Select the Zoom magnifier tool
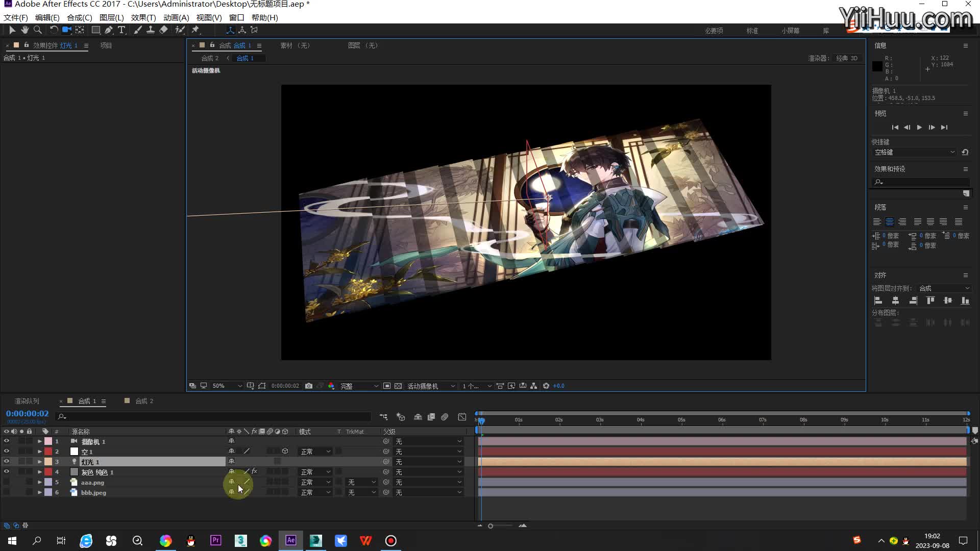This screenshot has width=980, height=551. (x=37, y=30)
